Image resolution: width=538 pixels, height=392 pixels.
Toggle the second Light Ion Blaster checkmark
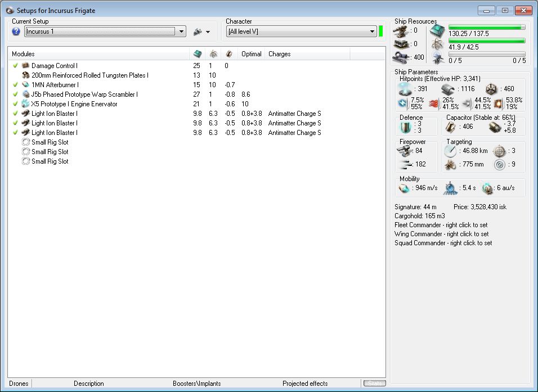(15, 123)
